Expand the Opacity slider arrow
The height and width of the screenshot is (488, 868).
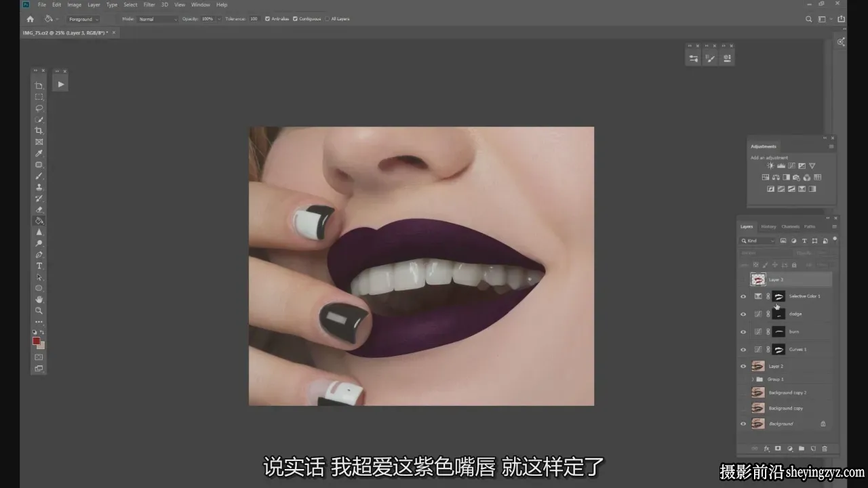click(x=219, y=19)
